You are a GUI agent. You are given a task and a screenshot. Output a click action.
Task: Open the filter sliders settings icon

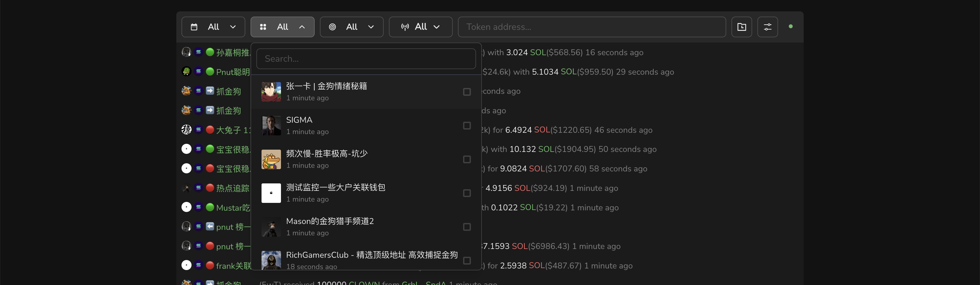pyautogui.click(x=767, y=27)
